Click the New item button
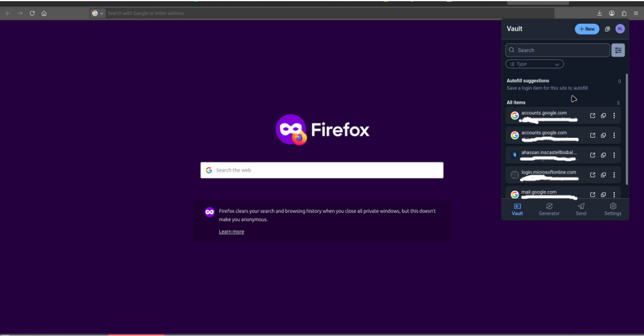 (x=587, y=29)
